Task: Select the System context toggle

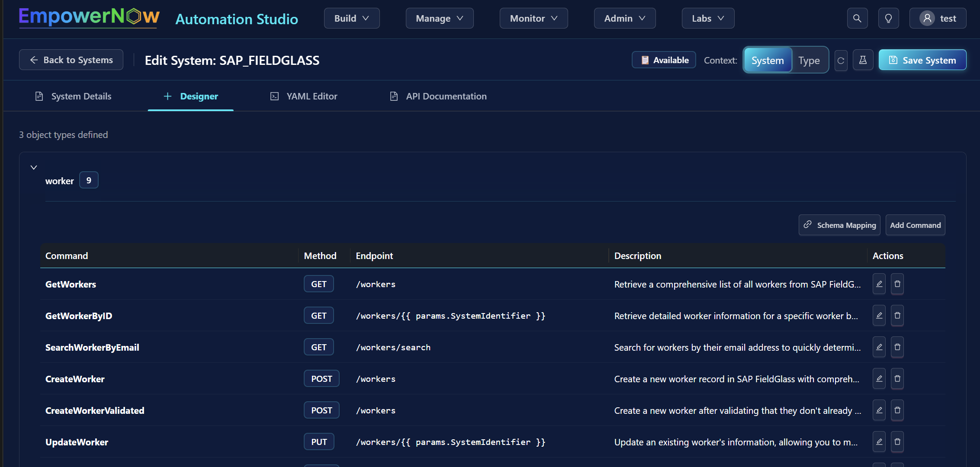Action: (768, 60)
